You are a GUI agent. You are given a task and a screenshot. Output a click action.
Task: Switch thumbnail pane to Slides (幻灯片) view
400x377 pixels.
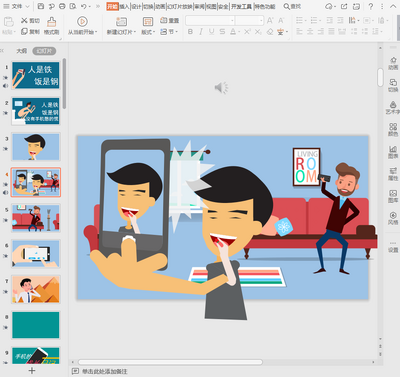(44, 51)
